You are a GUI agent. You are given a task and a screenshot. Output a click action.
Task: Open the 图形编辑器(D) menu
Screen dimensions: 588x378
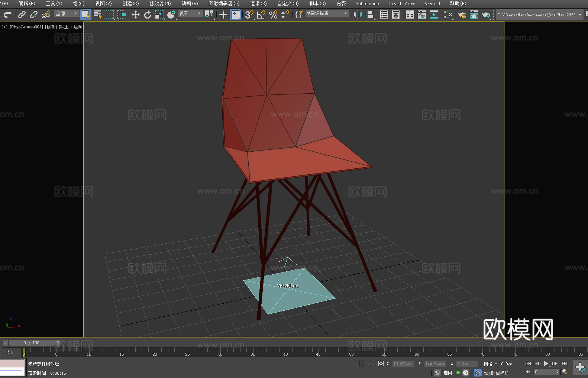tap(224, 3)
